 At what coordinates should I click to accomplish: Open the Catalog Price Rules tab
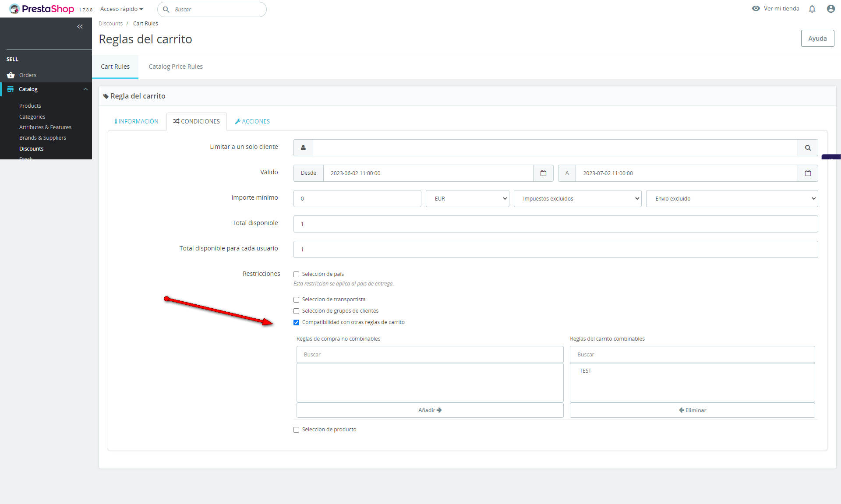pyautogui.click(x=176, y=67)
